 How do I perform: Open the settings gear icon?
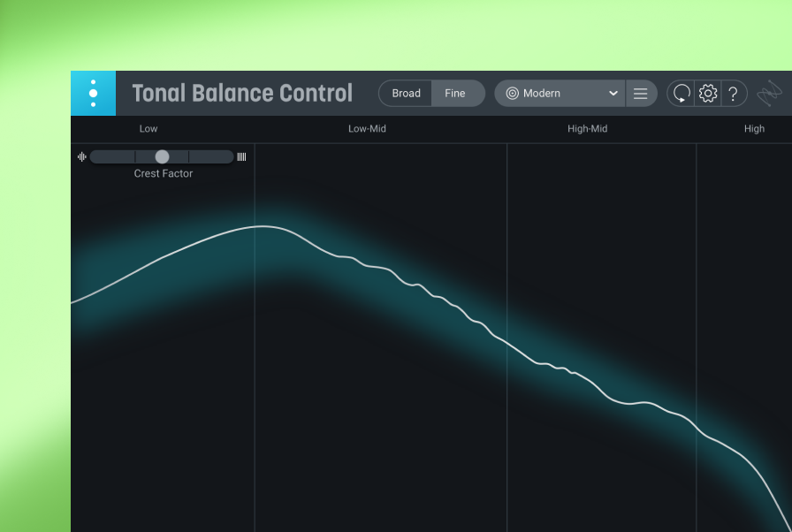(x=707, y=93)
